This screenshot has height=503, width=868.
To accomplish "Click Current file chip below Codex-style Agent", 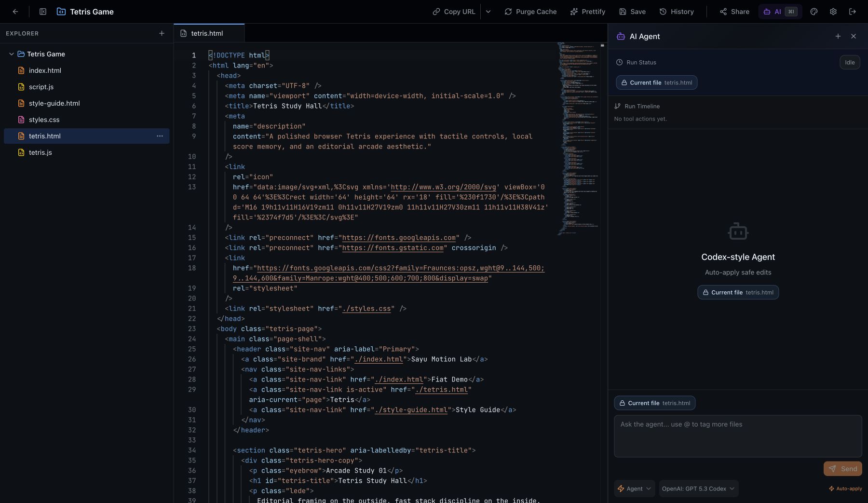I will (x=738, y=292).
